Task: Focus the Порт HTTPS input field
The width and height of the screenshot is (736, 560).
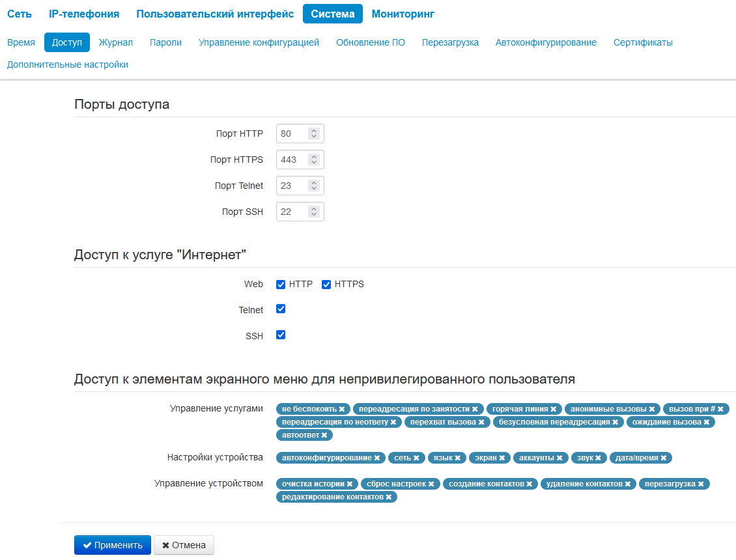Action: tap(300, 160)
